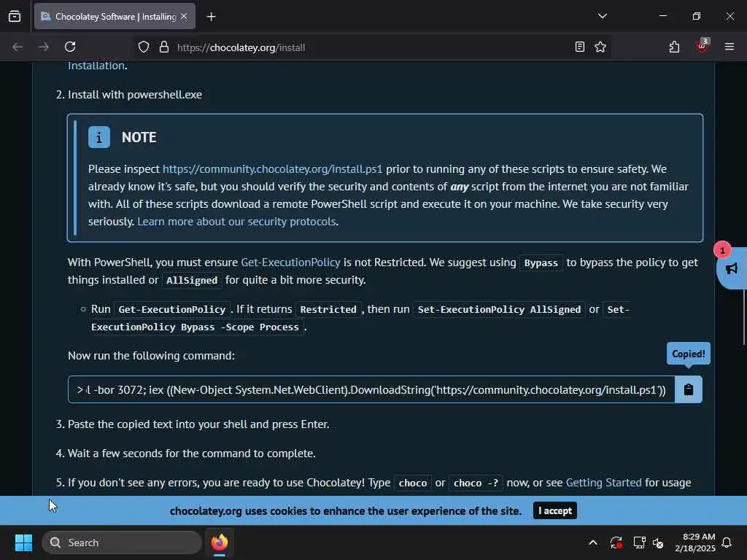The image size is (747, 560).
Task: Show hidden system tray icons
Action: [593, 542]
